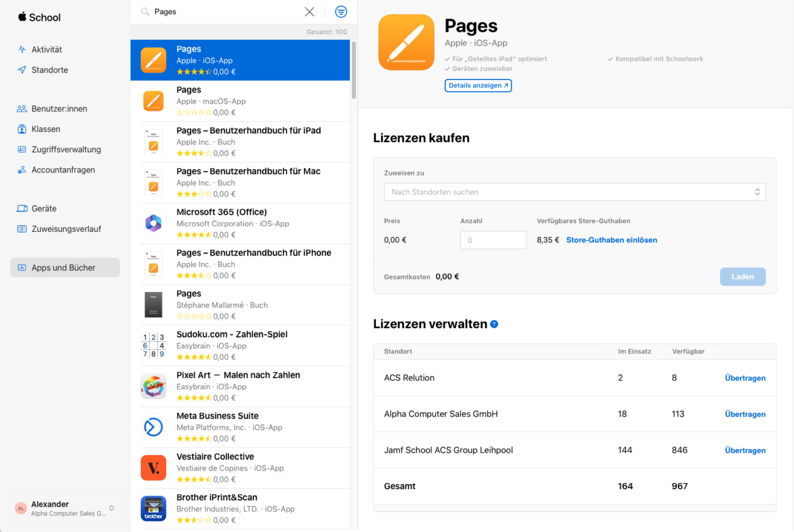The width and height of the screenshot is (794, 532).
Task: Click the filter icon beside search field
Action: click(341, 12)
